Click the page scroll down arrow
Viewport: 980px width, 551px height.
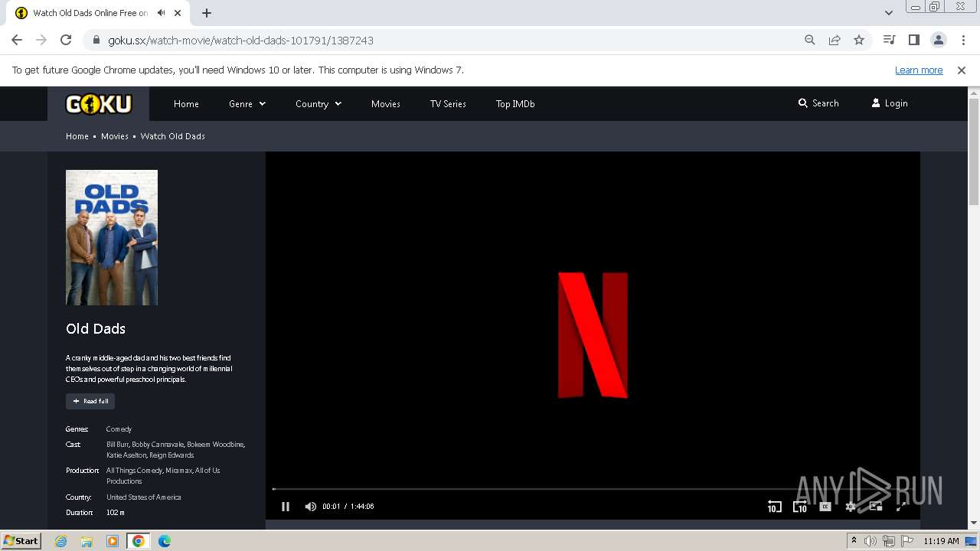[974, 523]
